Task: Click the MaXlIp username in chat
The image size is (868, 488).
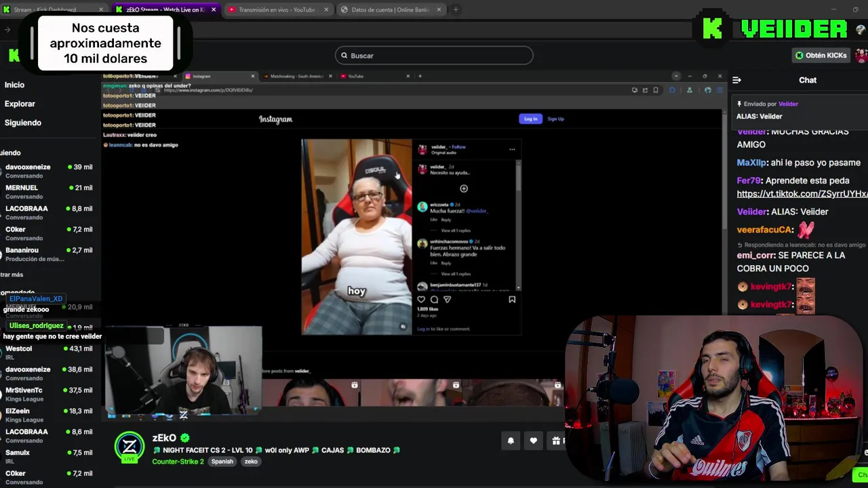Action: click(752, 163)
